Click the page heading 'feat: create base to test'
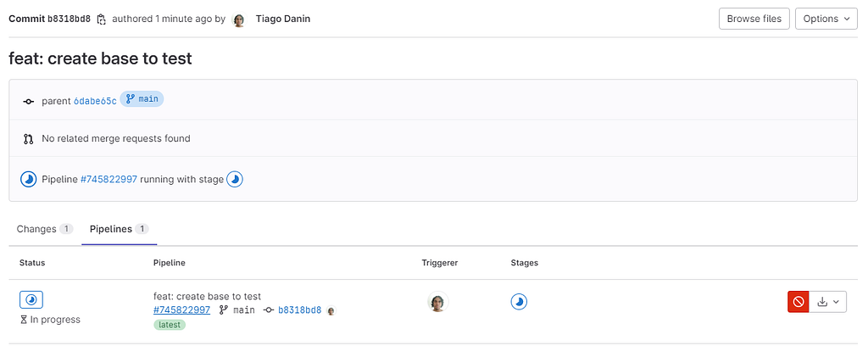Viewport: 868px width, 357px height. pyautogui.click(x=100, y=59)
